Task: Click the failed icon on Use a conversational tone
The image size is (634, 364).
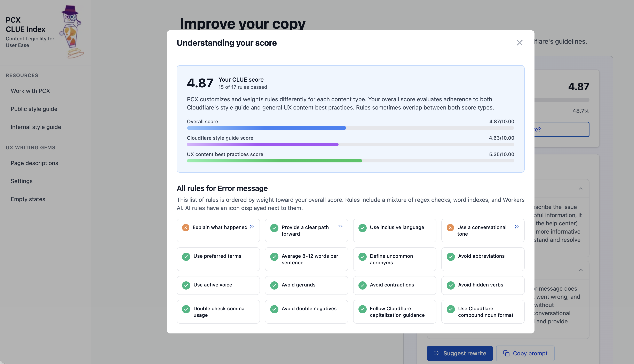Action: pos(450,227)
